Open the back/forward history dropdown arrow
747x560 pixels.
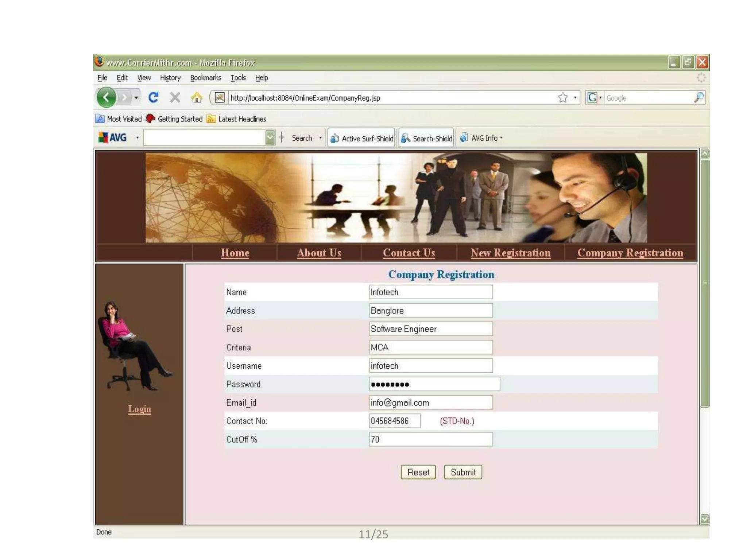(x=136, y=97)
